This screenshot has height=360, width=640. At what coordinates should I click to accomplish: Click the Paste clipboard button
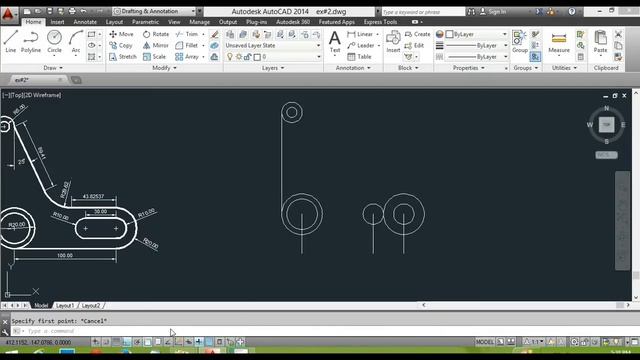(x=600, y=42)
